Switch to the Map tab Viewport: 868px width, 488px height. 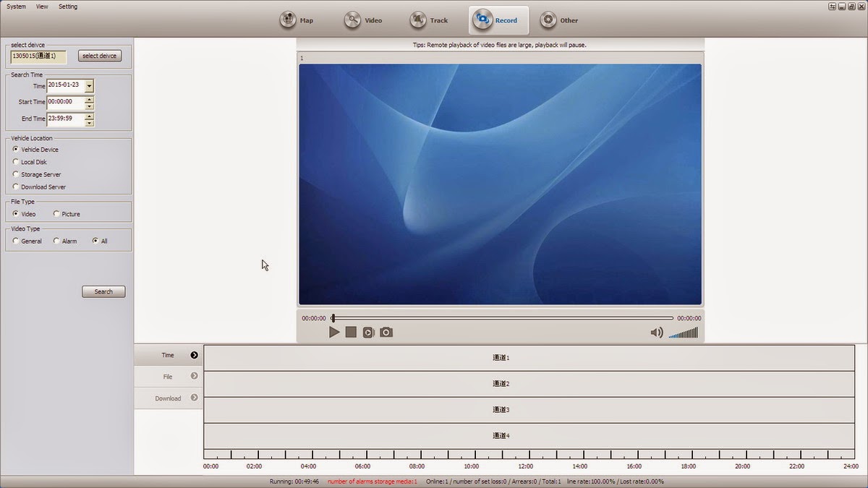pos(297,20)
